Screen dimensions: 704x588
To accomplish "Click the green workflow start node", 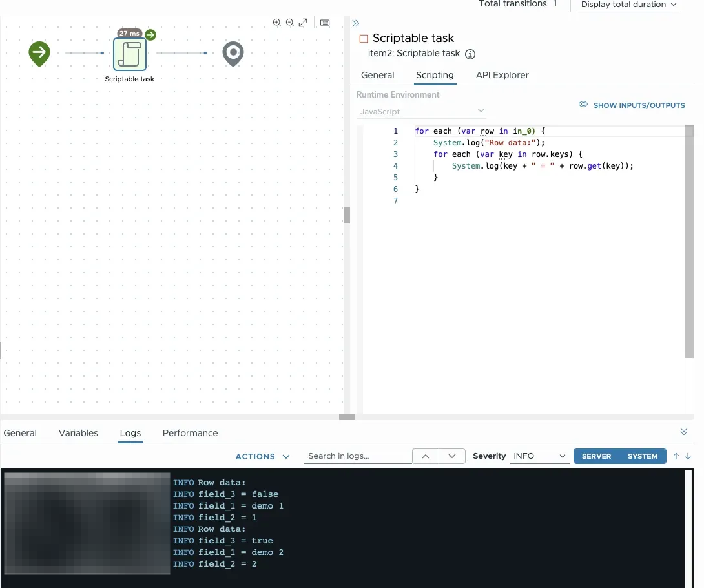I will coord(39,53).
